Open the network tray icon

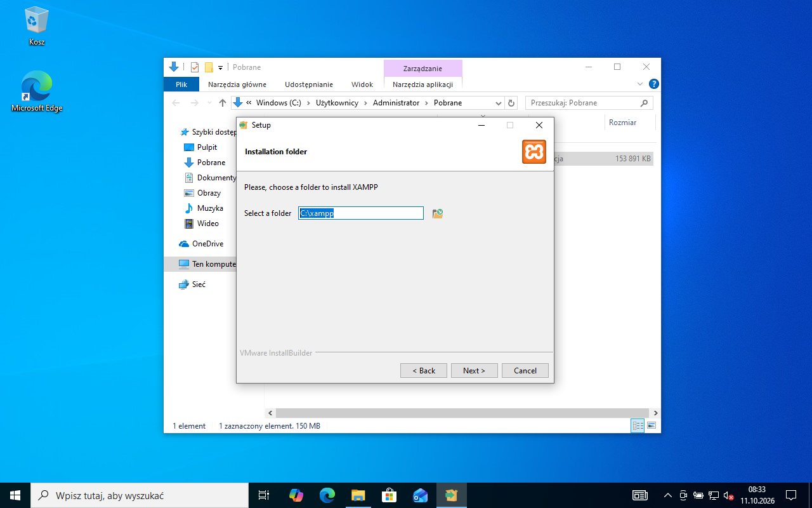(713, 495)
